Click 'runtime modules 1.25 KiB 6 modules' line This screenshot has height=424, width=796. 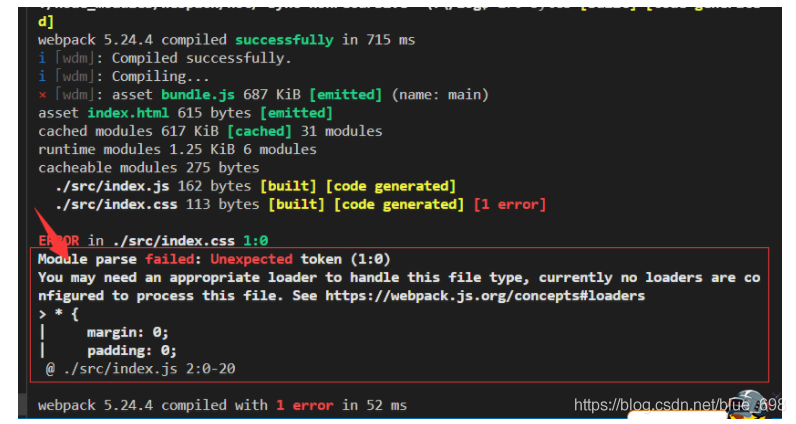(x=177, y=149)
